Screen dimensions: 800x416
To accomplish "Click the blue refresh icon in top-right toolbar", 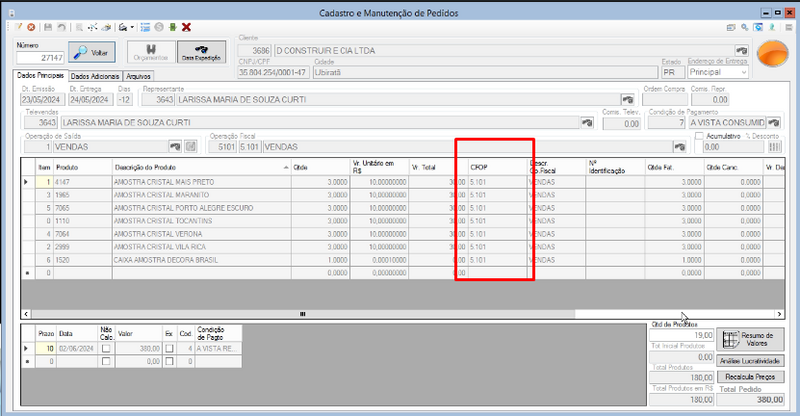I will click(x=759, y=28).
